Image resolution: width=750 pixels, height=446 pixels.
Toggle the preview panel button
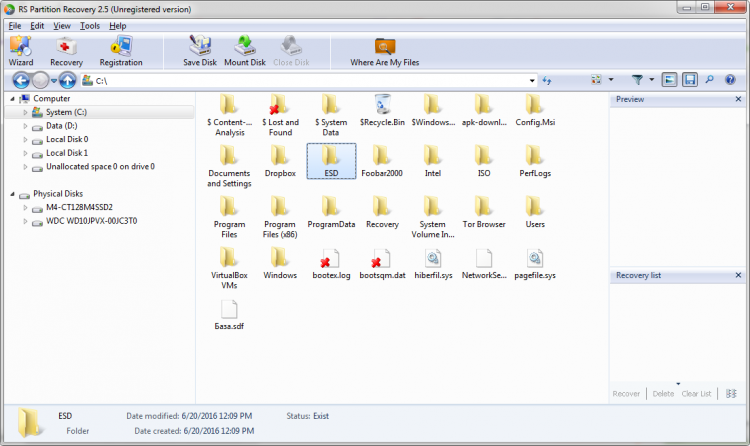tap(669, 79)
